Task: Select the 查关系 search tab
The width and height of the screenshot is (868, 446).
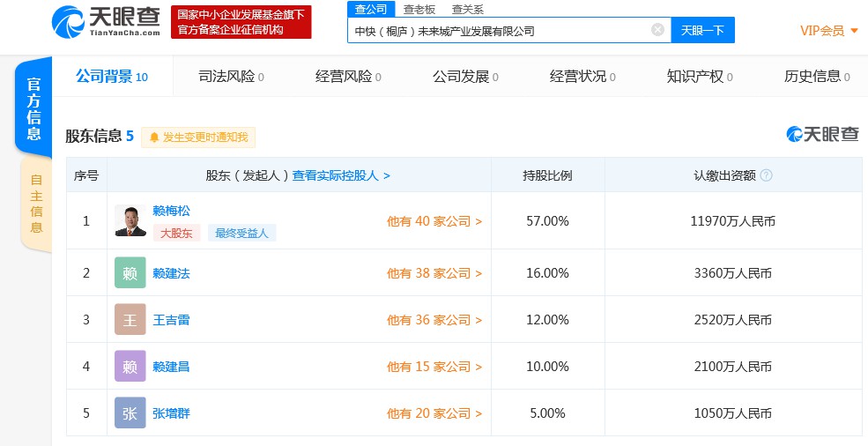Action: [x=468, y=10]
